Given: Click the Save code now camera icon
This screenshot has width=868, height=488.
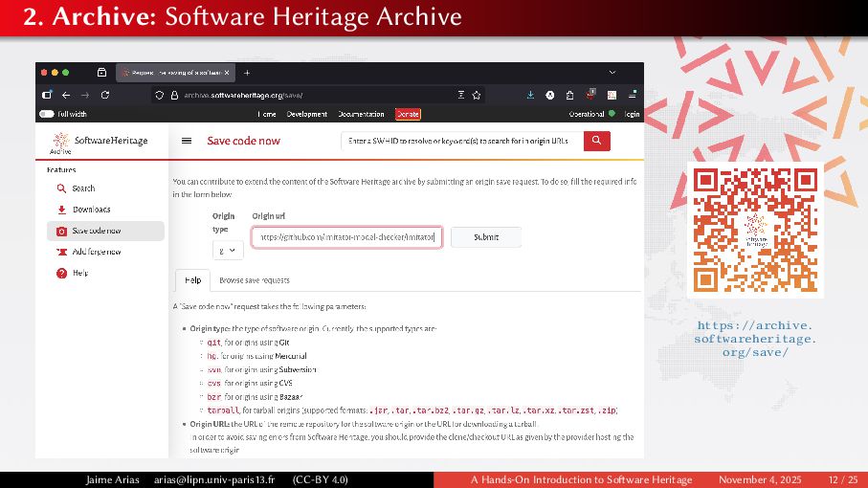Looking at the screenshot, I should pos(61,231).
